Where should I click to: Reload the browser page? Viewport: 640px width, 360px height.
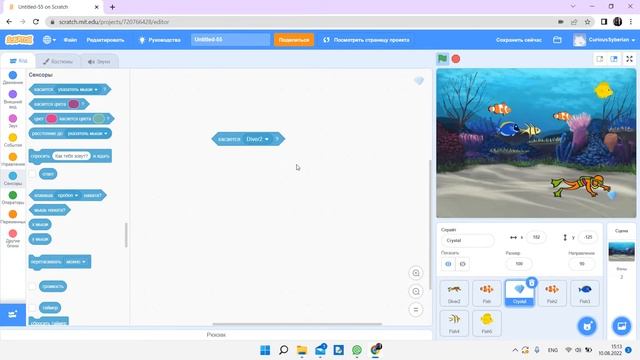[36, 22]
